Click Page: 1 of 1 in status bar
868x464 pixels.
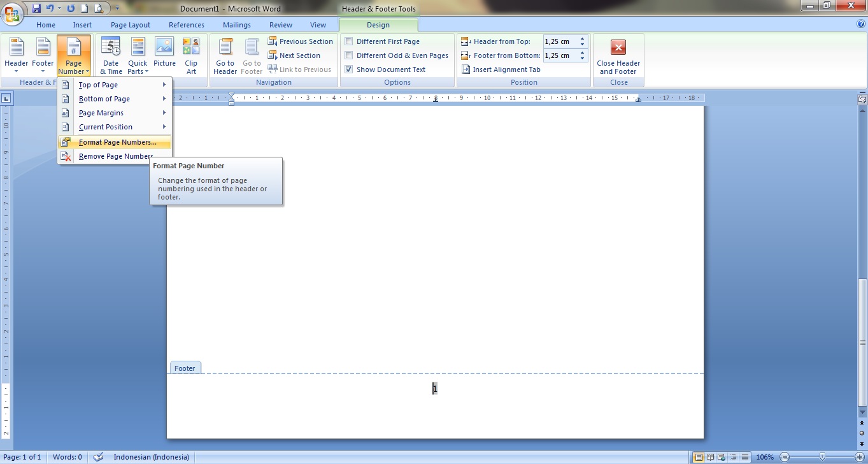pos(23,457)
